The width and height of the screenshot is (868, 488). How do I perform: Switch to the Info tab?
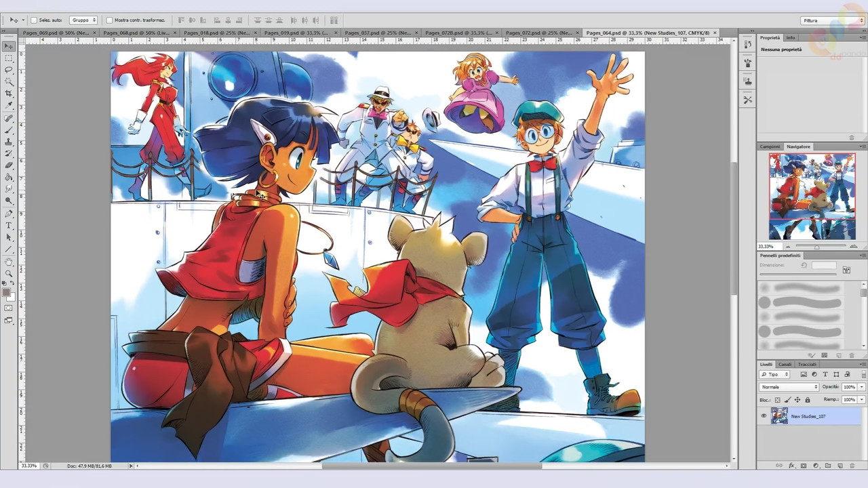click(x=791, y=38)
